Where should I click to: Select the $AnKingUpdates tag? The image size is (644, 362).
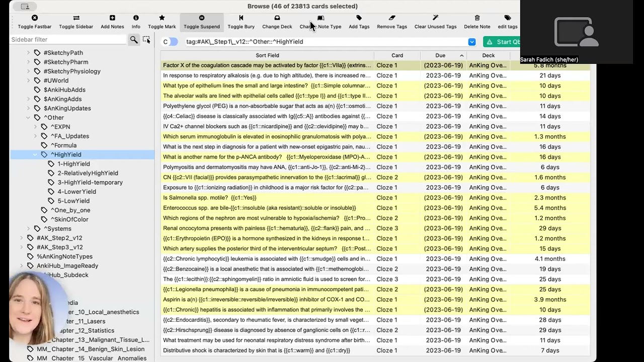click(67, 108)
